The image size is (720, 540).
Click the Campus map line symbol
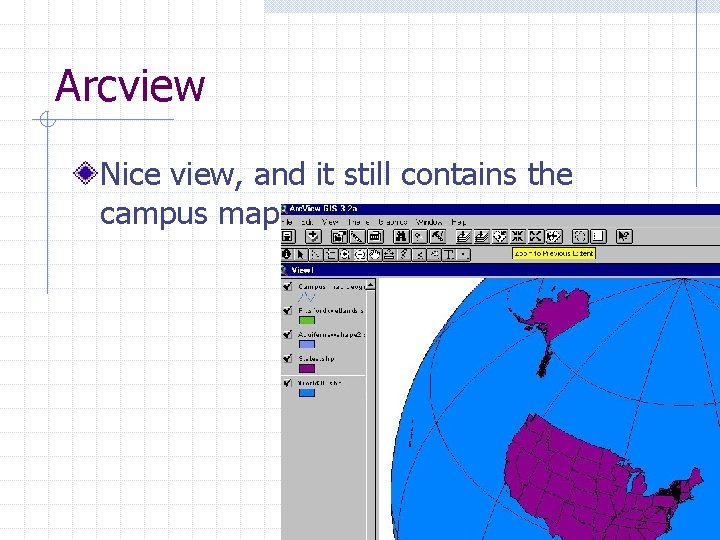[x=306, y=297]
